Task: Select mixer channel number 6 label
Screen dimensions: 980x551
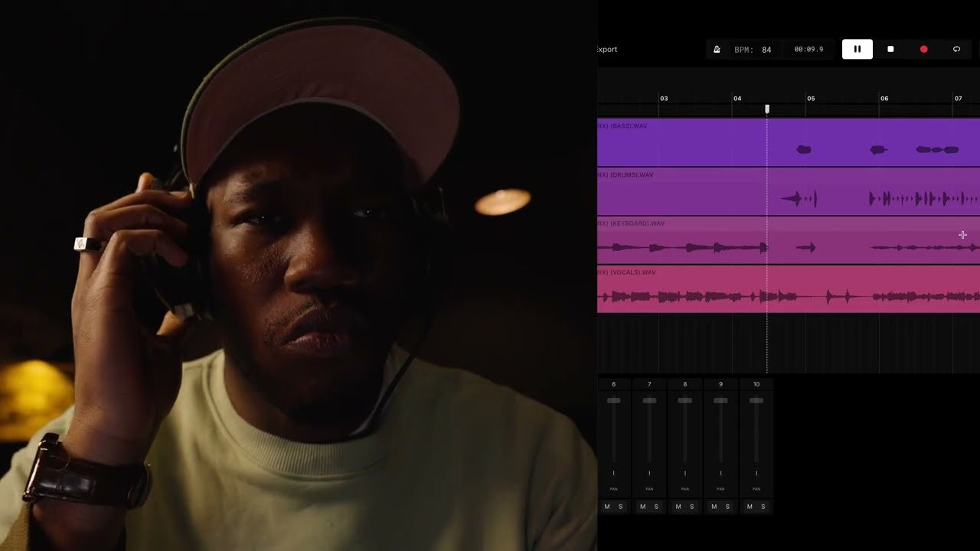Action: coord(614,384)
